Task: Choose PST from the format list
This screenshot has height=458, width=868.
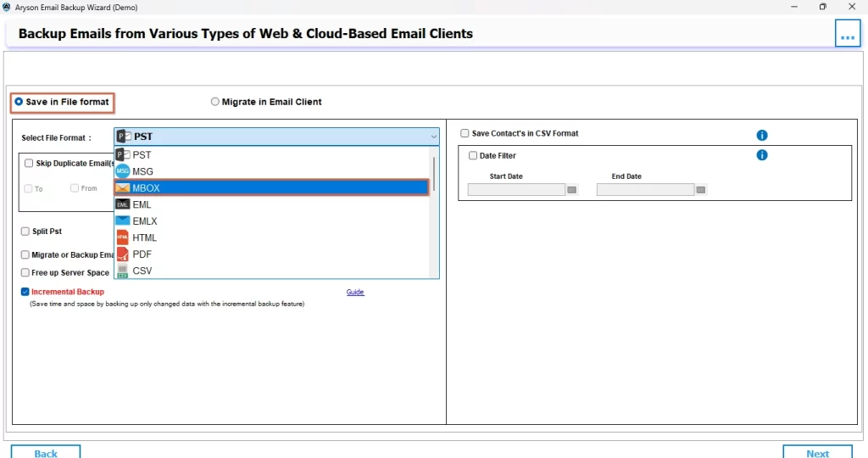Action: (x=272, y=155)
